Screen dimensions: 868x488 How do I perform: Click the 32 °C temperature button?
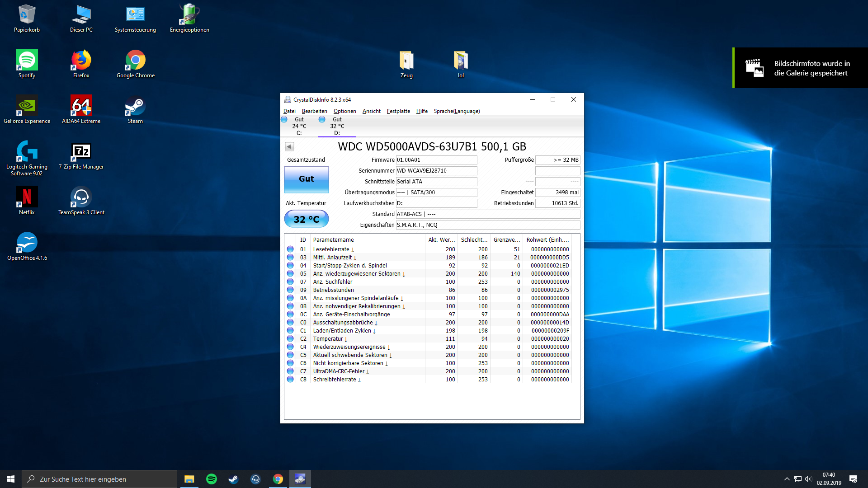click(x=306, y=219)
